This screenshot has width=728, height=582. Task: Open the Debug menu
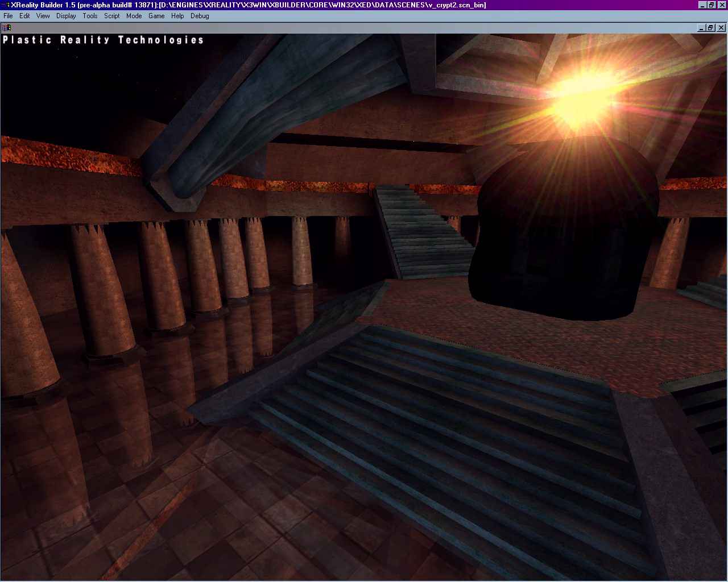coord(200,16)
